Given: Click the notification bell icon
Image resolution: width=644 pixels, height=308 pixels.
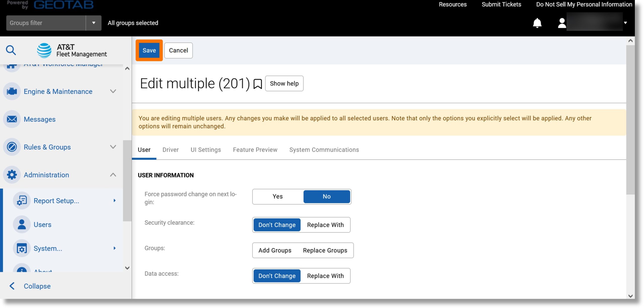Looking at the screenshot, I should point(537,23).
